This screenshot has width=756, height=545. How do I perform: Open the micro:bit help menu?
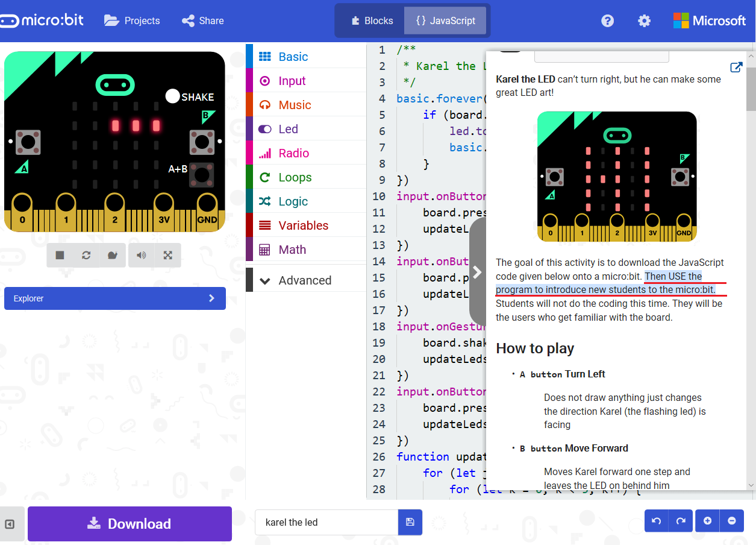607,20
